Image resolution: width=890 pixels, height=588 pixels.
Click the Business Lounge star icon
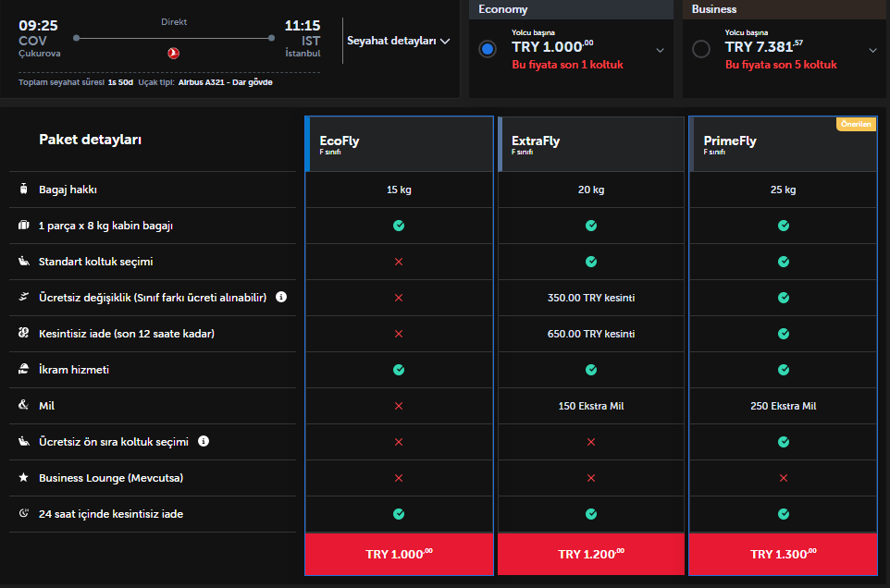(x=23, y=478)
